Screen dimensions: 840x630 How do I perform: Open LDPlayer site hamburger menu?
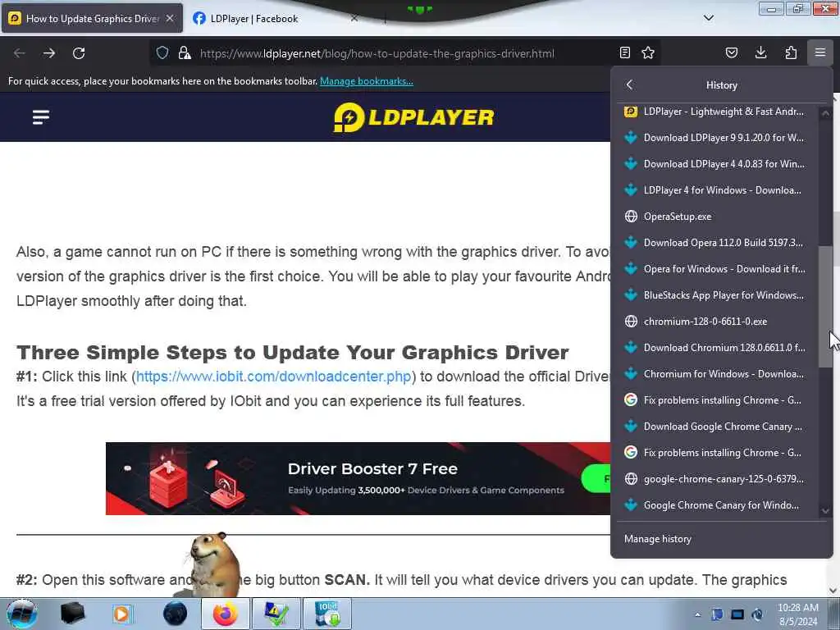tap(41, 116)
